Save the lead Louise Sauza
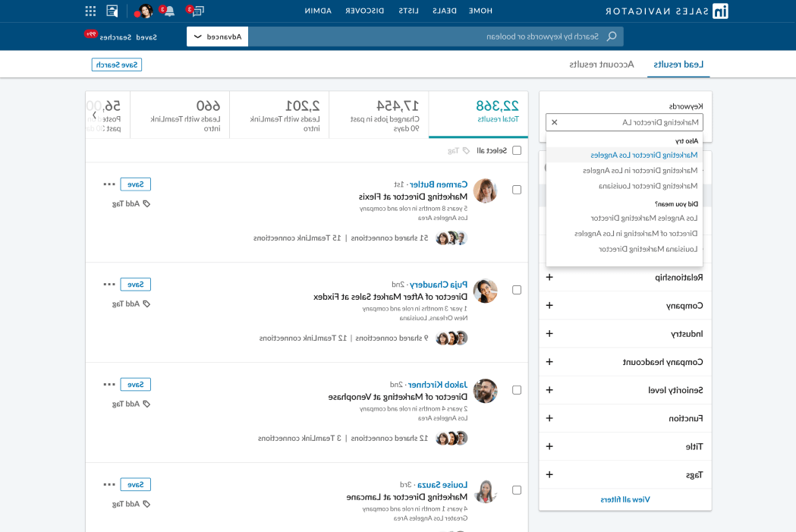Screen dimensions: 796x532 (x=136, y=484)
